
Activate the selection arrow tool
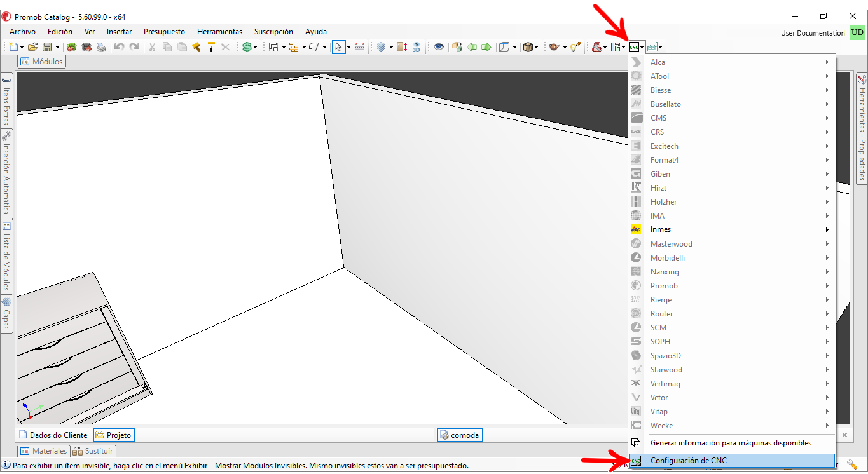coord(338,47)
